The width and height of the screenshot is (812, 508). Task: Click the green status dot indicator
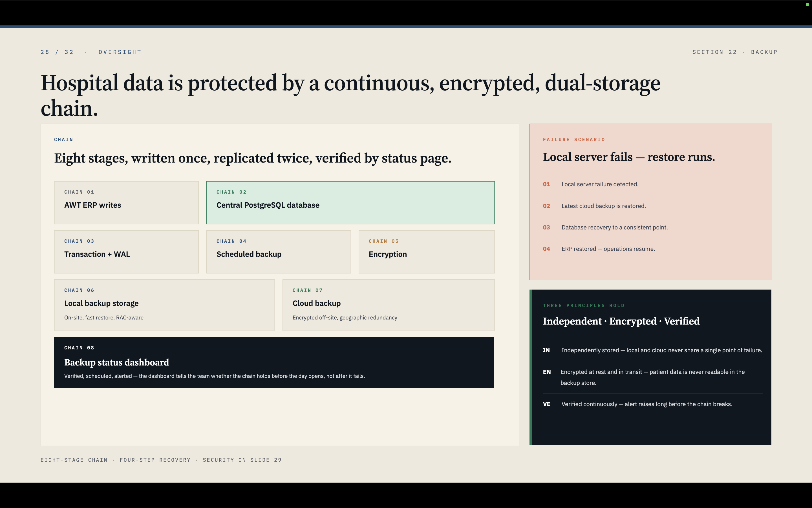tap(807, 4)
